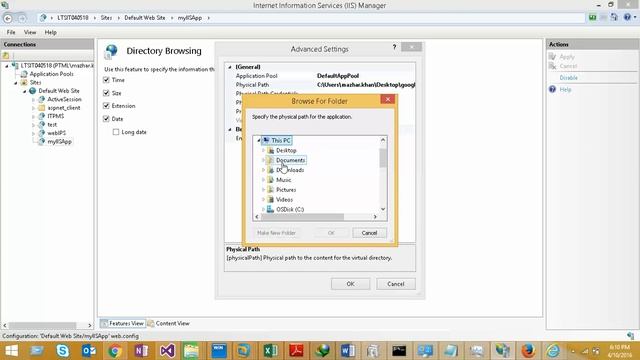The width and height of the screenshot is (640, 360).
Task: Collapse the This PC node in folder browser
Action: pos(259,140)
